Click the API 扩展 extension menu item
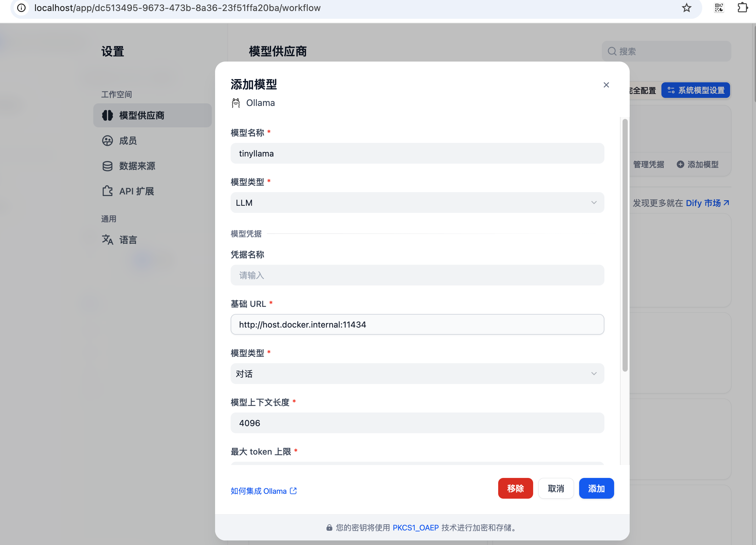The height and width of the screenshot is (545, 756). (136, 191)
